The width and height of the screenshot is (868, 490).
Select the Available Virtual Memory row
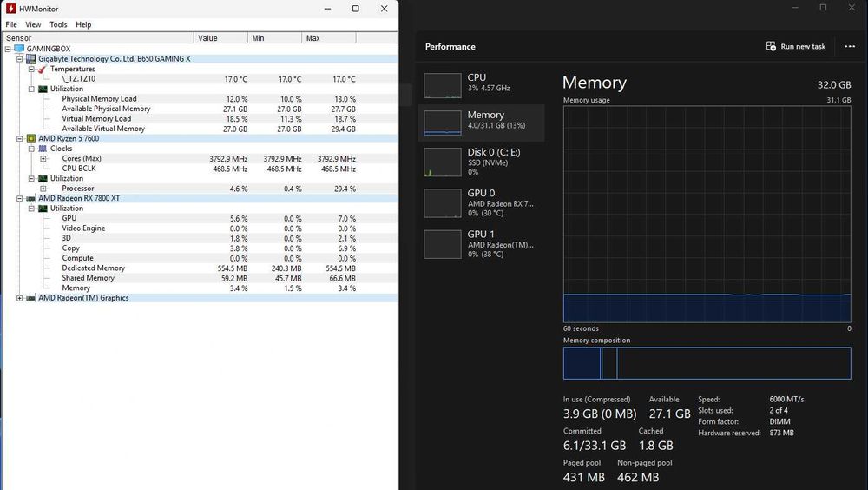tap(201, 129)
